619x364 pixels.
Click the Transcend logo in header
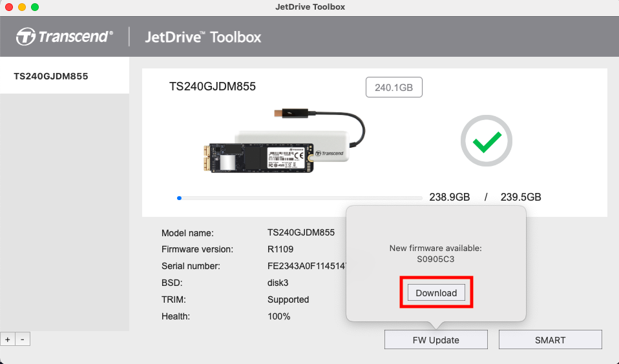point(65,36)
